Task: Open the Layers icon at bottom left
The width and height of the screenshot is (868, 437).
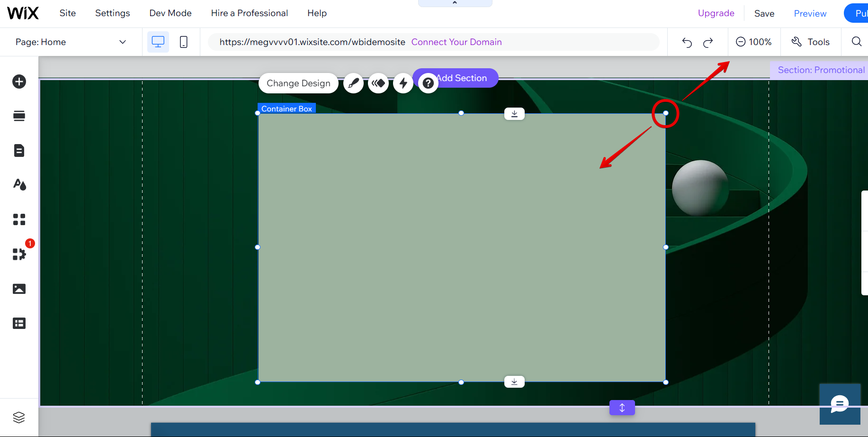Action: tap(19, 417)
